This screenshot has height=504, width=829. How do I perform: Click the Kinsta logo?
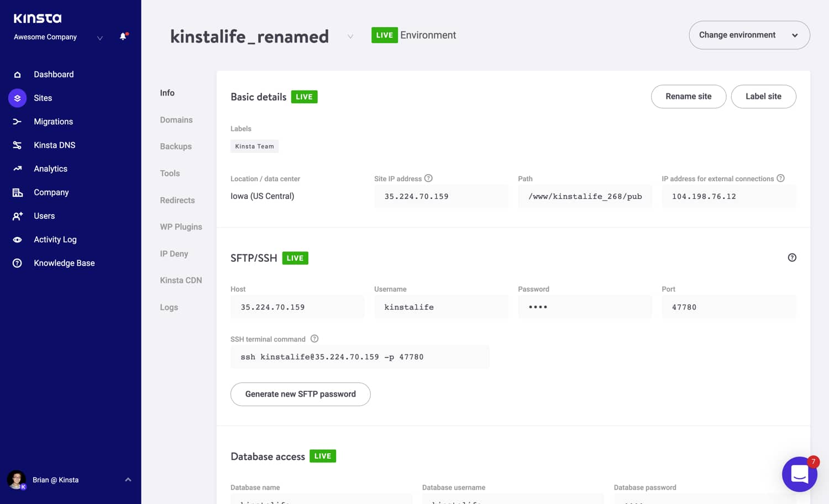click(x=38, y=18)
